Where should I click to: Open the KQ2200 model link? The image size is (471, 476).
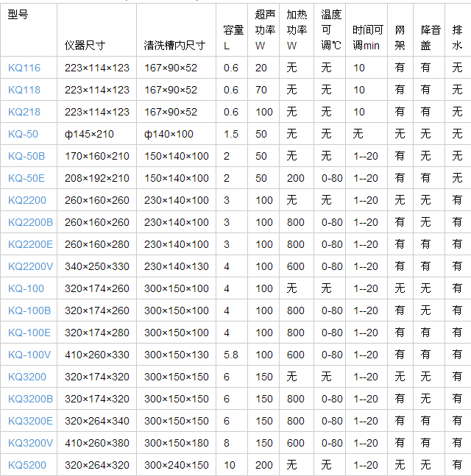pyautogui.click(x=27, y=200)
